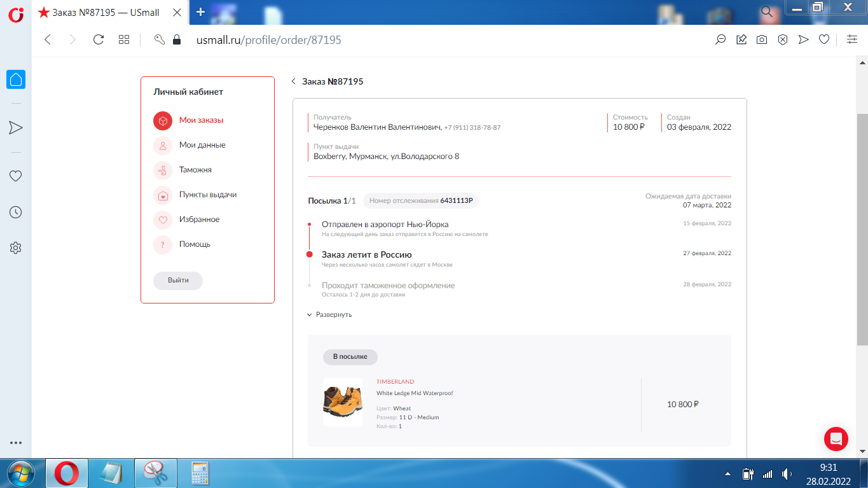The width and height of the screenshot is (868, 488).
Task: Open sidebar History clock icon
Action: (x=16, y=213)
